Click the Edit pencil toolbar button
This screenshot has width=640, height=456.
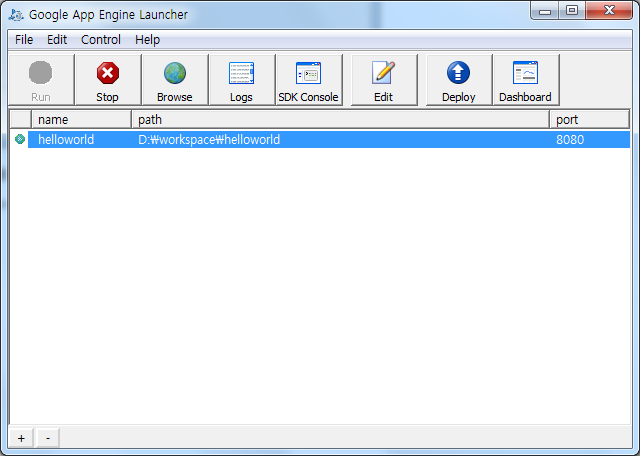384,80
